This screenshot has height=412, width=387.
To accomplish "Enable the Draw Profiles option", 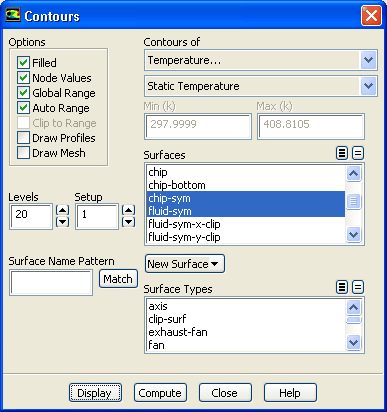I will click(23, 138).
